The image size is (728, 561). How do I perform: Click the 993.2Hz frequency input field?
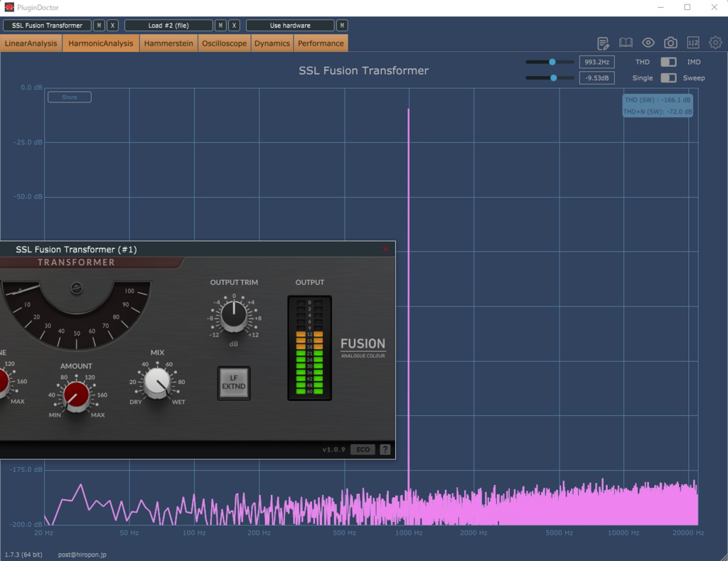[x=597, y=62]
